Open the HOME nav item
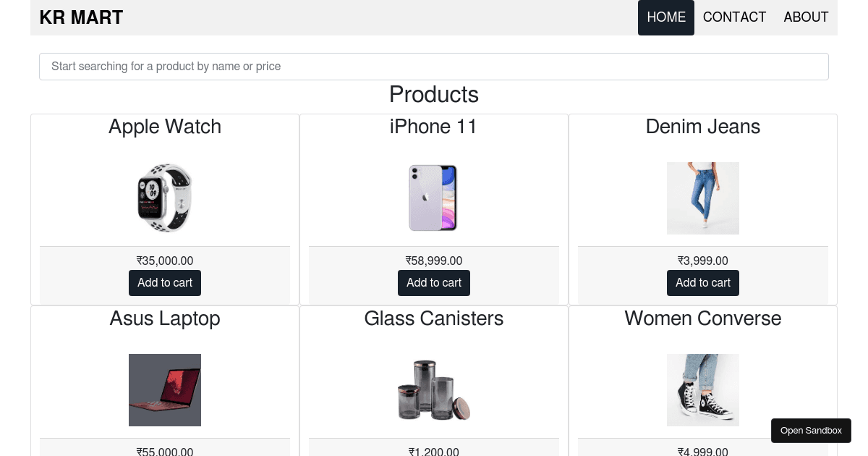Image resolution: width=868 pixels, height=456 pixels. click(x=666, y=17)
